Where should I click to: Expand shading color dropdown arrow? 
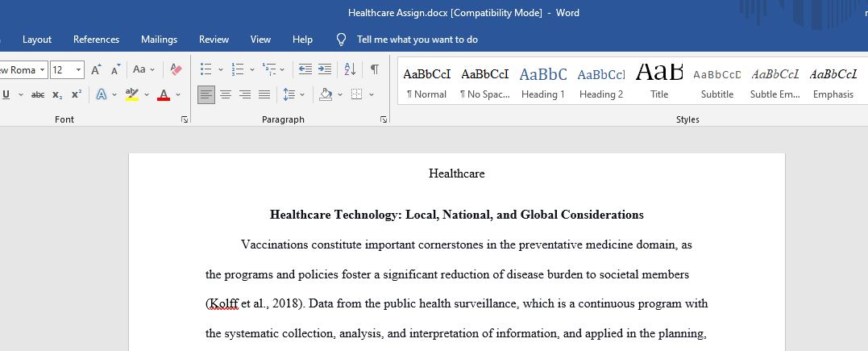(x=340, y=95)
